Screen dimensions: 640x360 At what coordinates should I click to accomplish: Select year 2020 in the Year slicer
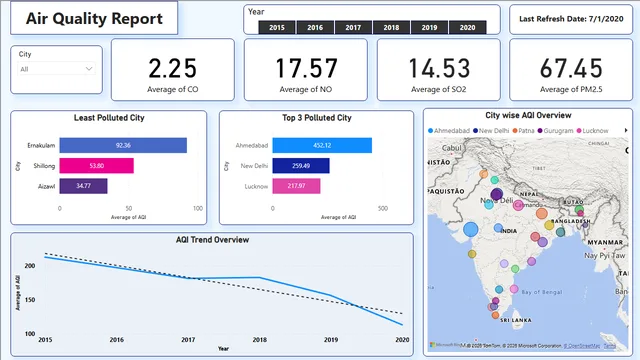[467, 27]
